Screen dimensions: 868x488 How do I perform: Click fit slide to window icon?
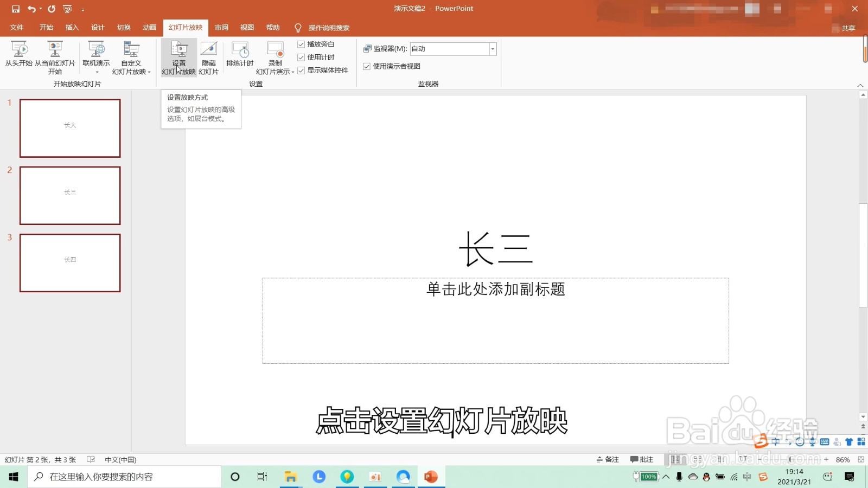point(861,459)
